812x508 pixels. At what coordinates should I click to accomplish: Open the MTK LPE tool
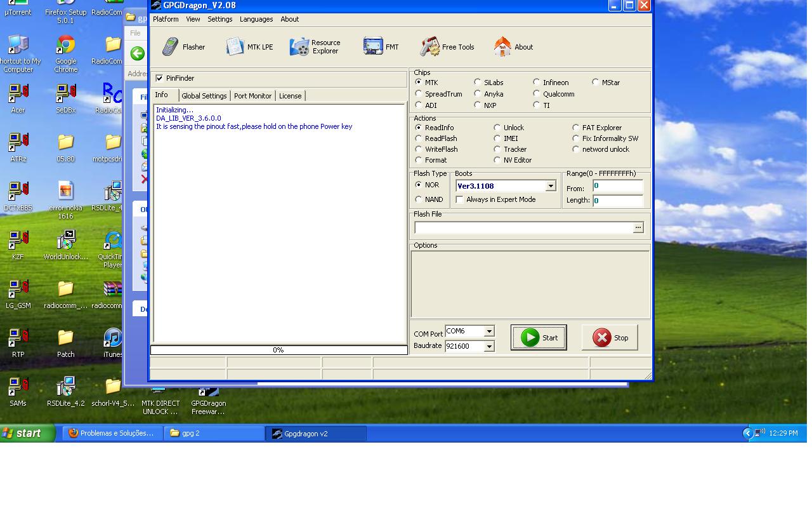tap(249, 47)
